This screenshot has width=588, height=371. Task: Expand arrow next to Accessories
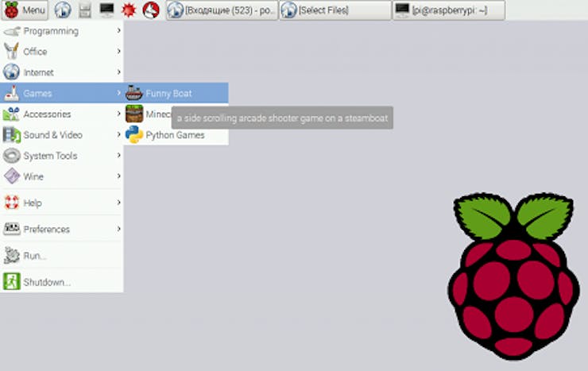click(x=118, y=113)
